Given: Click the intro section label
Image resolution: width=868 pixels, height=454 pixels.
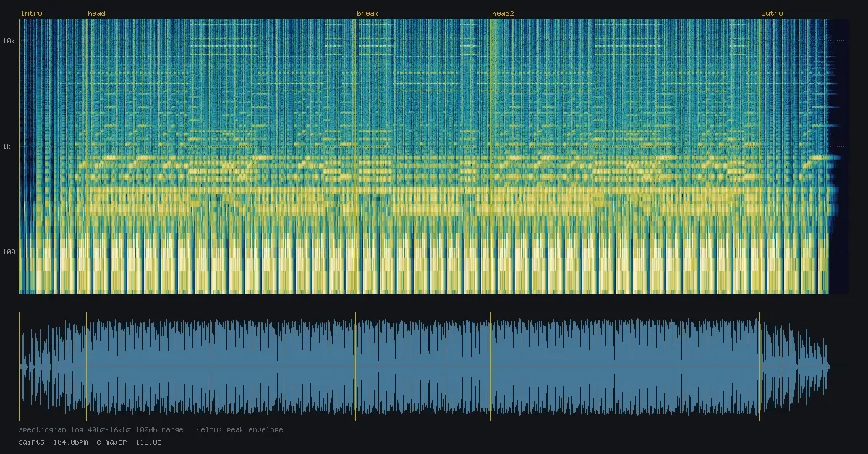Looking at the screenshot, I should pyautogui.click(x=32, y=14).
